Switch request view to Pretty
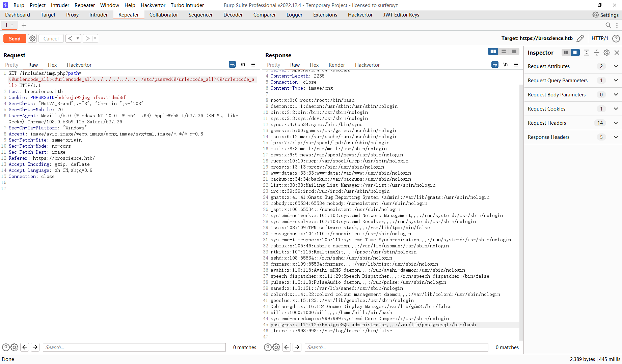Image resolution: width=622 pixels, height=364 pixels. click(x=12, y=65)
